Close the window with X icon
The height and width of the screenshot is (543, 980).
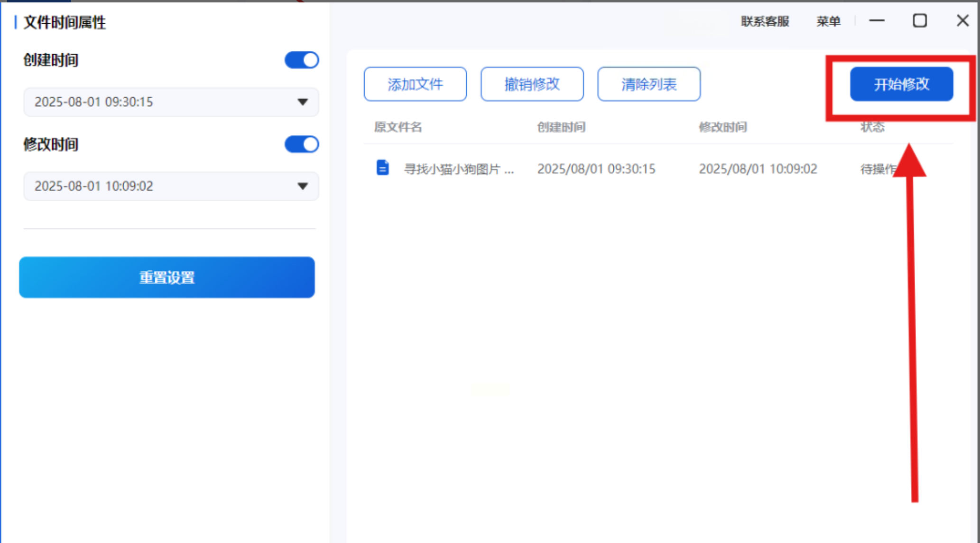coord(962,21)
